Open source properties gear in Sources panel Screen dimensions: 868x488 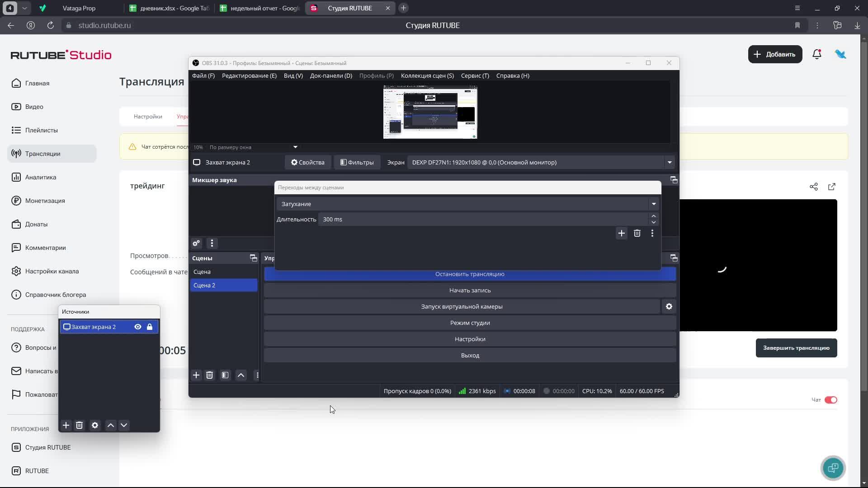[95, 425]
